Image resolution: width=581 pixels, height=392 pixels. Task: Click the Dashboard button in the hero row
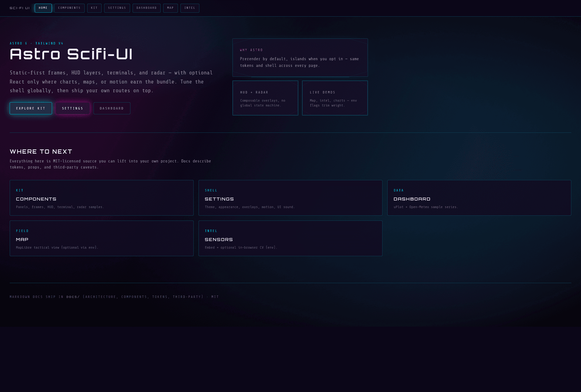[112, 108]
